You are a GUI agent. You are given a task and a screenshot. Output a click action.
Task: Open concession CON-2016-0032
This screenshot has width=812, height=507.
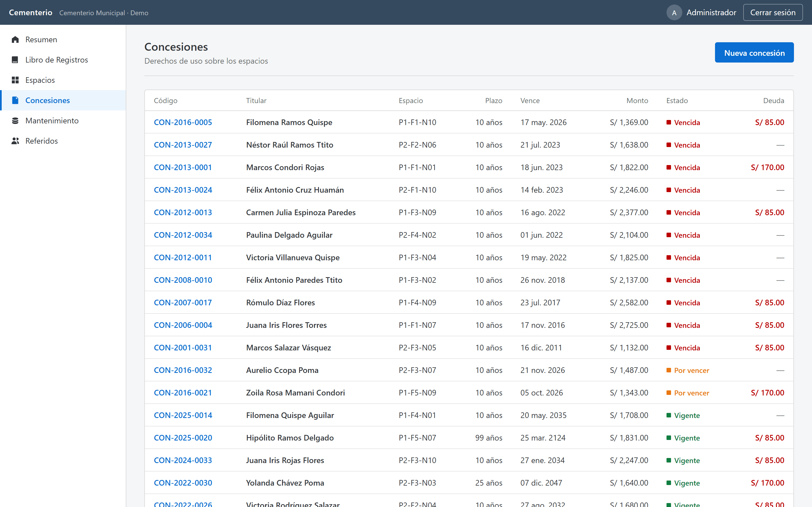click(183, 370)
